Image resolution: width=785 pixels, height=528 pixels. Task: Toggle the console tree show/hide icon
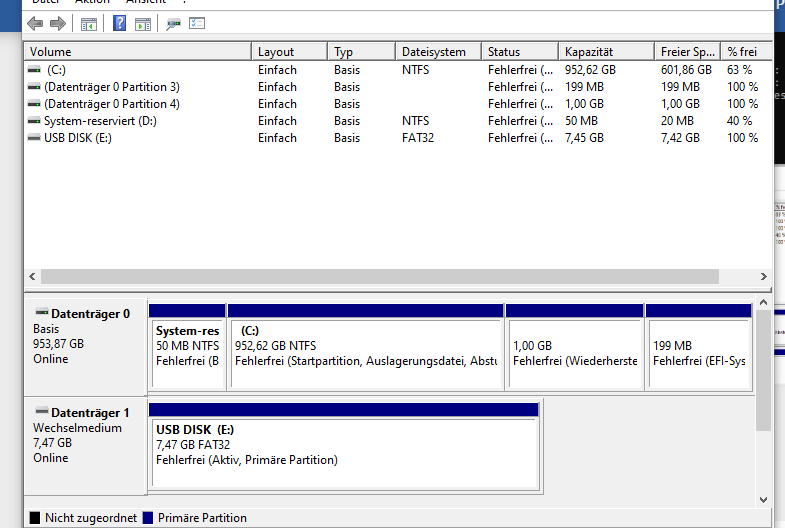[x=89, y=24]
